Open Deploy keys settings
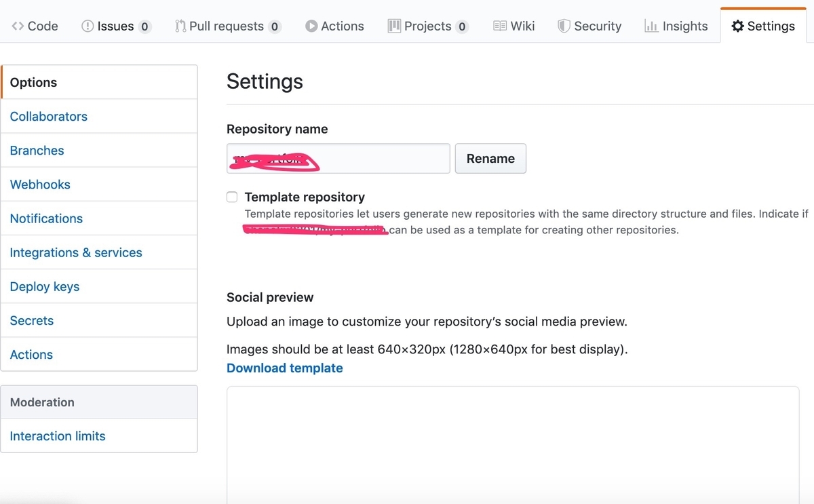The image size is (814, 504). 45,286
